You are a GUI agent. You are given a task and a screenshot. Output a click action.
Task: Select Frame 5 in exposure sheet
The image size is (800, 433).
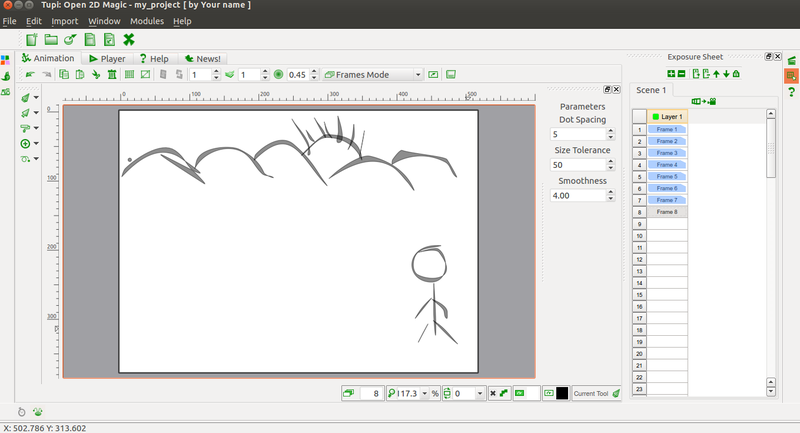click(x=667, y=176)
